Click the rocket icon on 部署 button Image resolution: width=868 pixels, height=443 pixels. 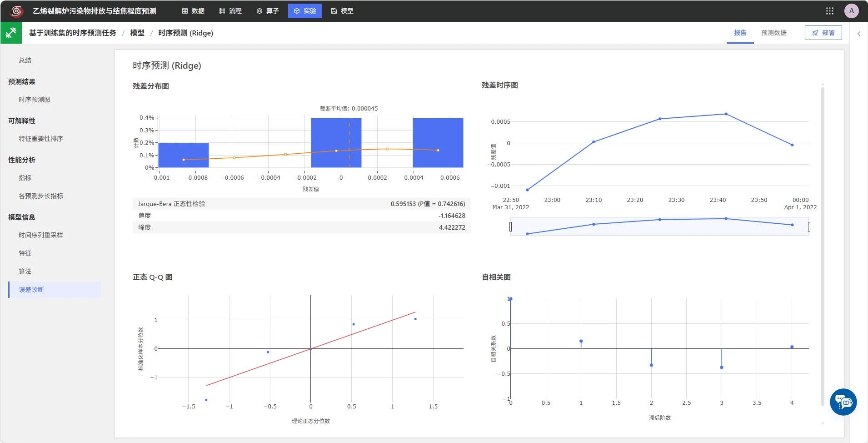pyautogui.click(x=815, y=33)
